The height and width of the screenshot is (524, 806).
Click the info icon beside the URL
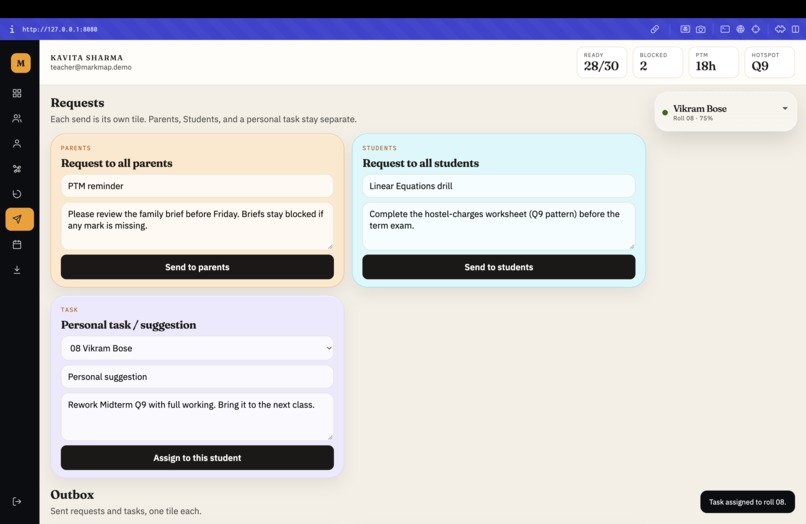[12, 29]
